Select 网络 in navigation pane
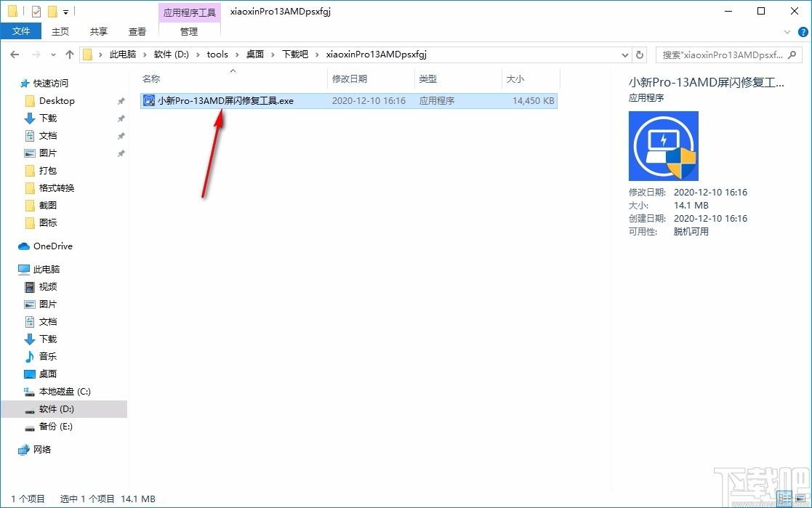The image size is (812, 508). tap(42, 449)
